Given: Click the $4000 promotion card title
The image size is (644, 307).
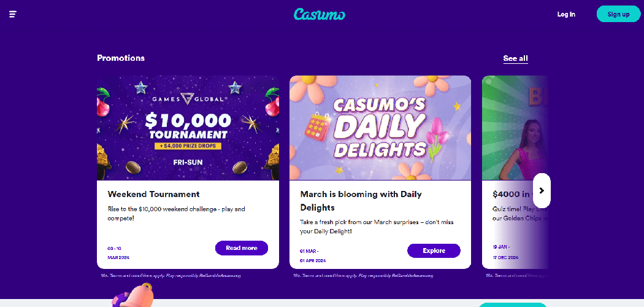Looking at the screenshot, I should 512,194.
